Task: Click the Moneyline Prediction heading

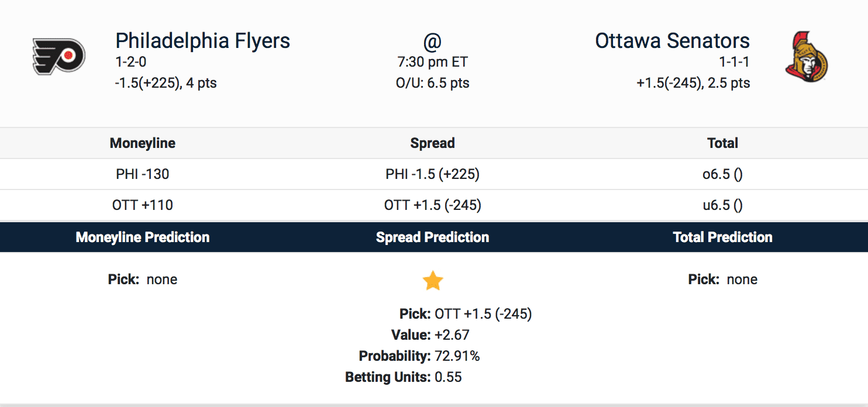Action: (x=143, y=237)
